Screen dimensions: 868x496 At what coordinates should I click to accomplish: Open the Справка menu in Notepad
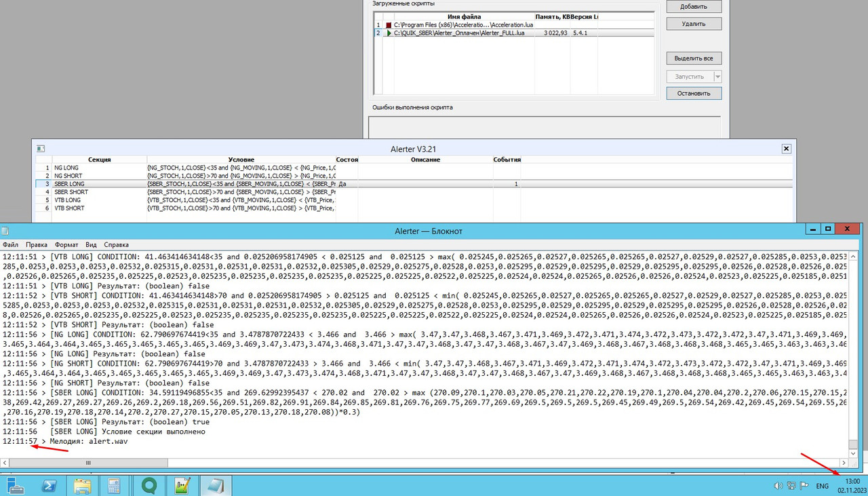click(x=117, y=244)
